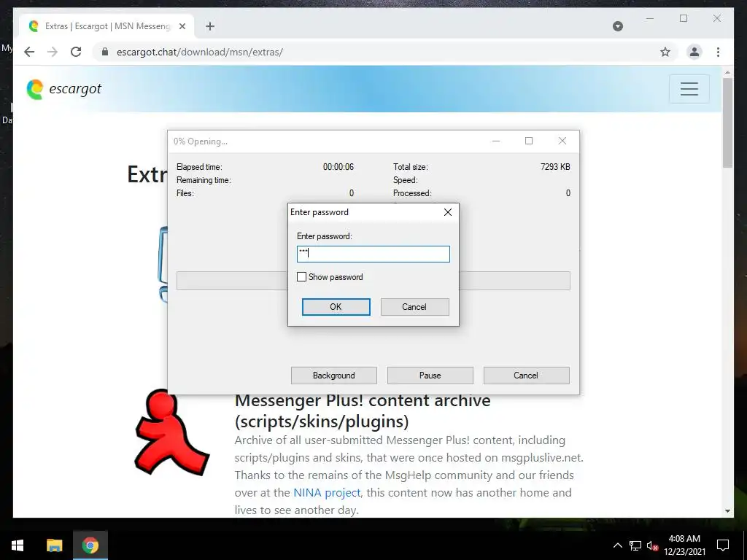Minimize the Chrome window

point(650,18)
